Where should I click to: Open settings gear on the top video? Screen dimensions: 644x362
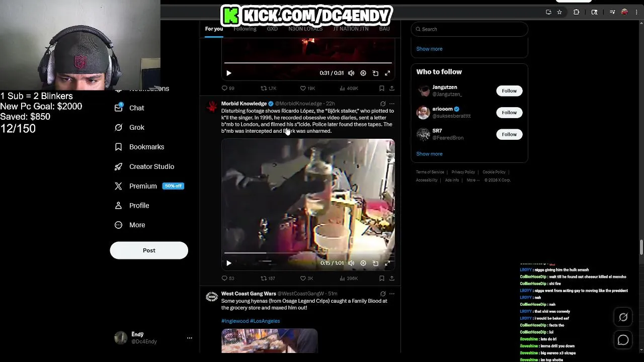tap(363, 73)
